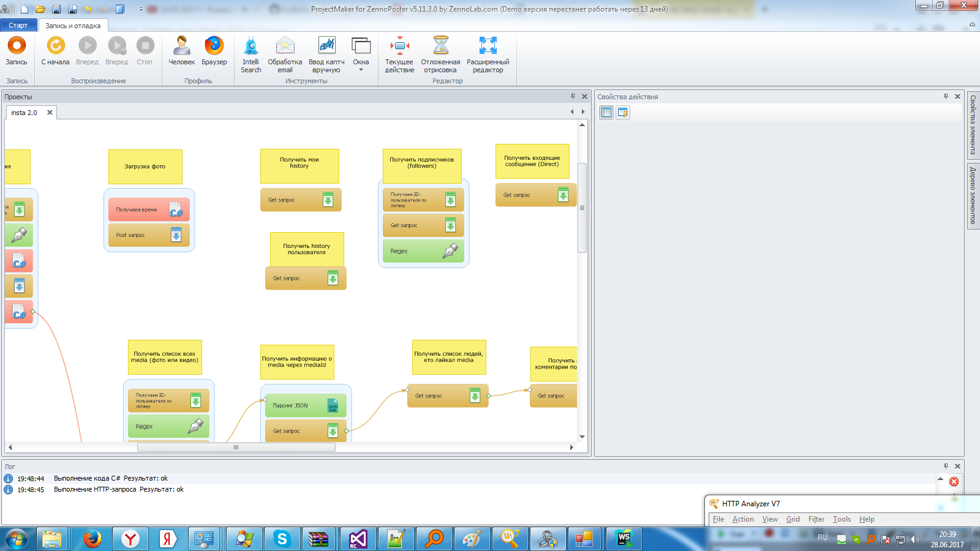Viewport: 980px width, 551px height.
Task: Open the File menu in HTTP Analyzer
Action: pos(718,519)
